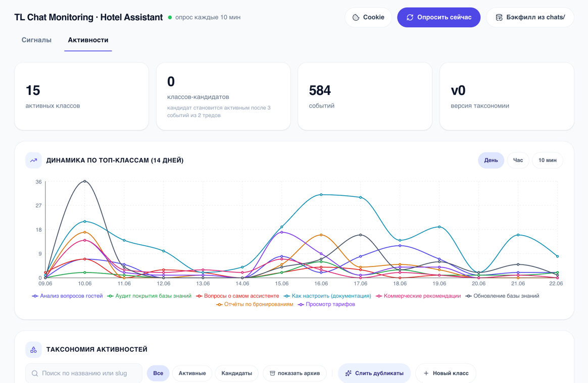The width and height of the screenshot is (588, 383).
Task: Click the plus icon on Новый класс
Action: (x=426, y=373)
